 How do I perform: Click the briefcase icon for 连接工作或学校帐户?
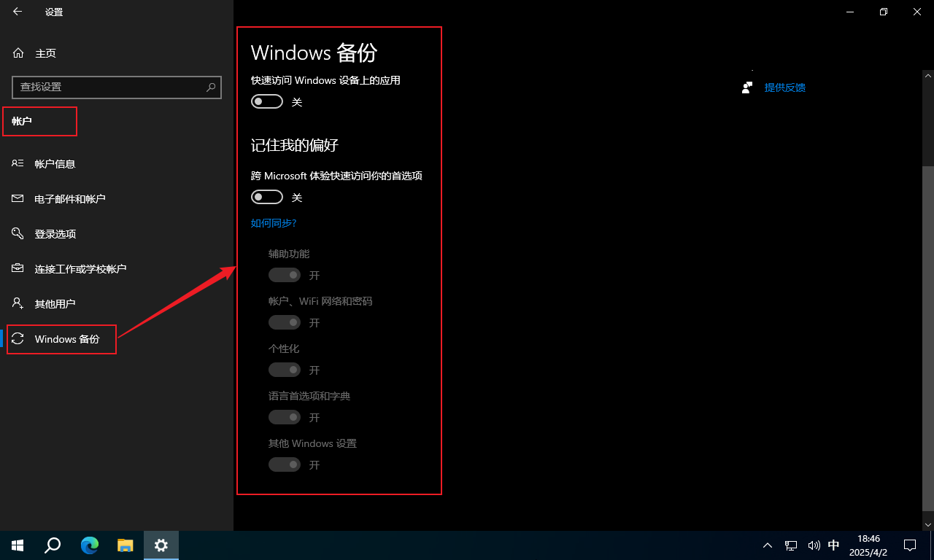click(18, 268)
